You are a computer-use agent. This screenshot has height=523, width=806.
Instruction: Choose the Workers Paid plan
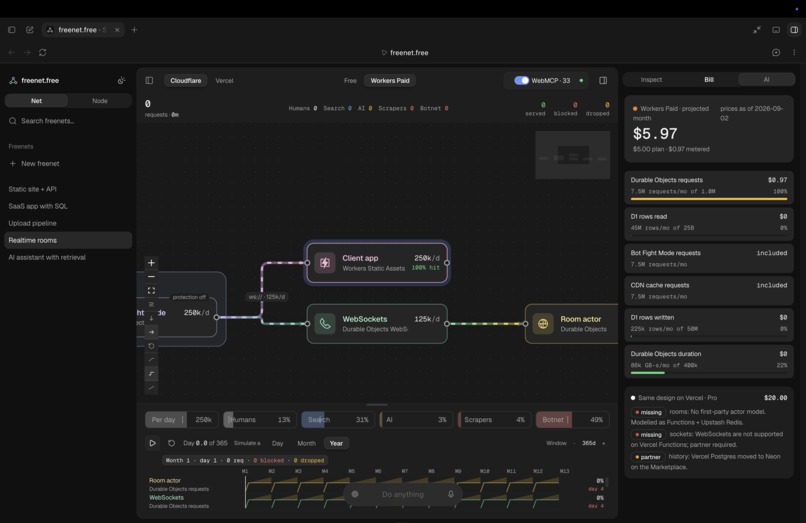[x=390, y=81]
